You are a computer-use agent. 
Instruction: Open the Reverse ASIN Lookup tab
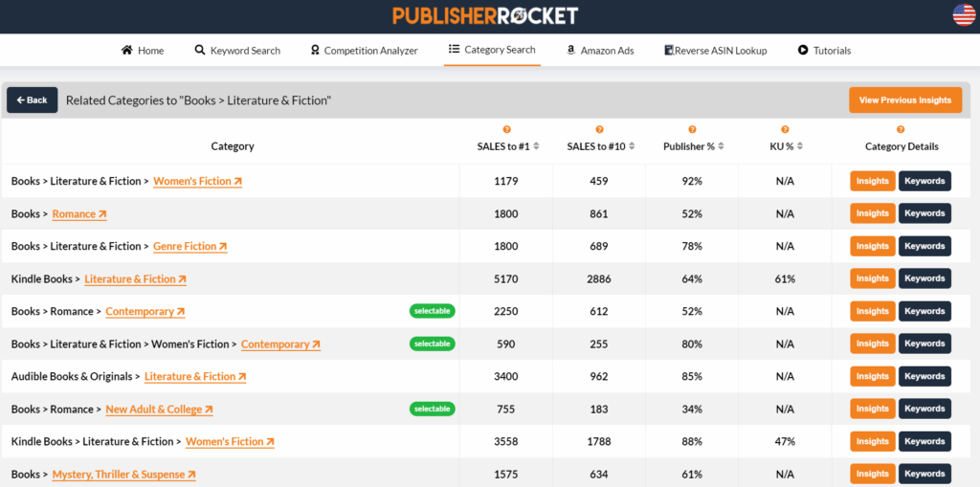pyautogui.click(x=715, y=51)
